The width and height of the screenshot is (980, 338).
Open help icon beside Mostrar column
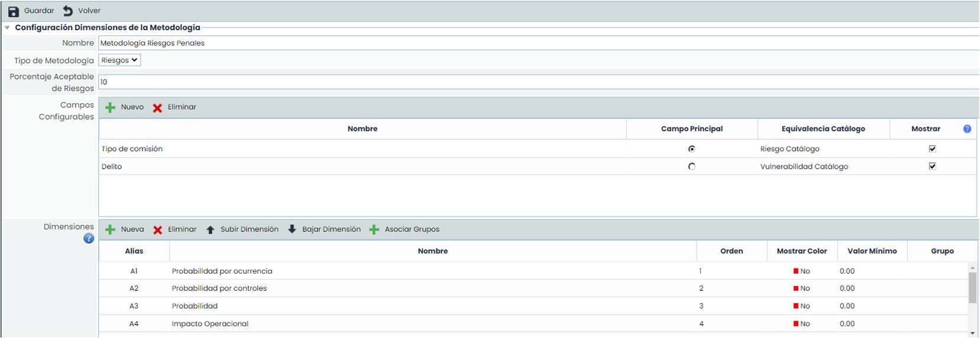[967, 129]
